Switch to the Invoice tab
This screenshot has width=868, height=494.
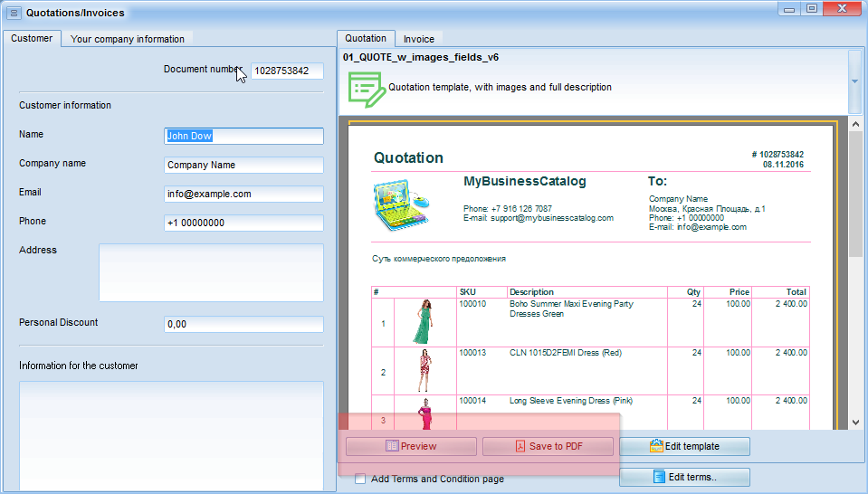(x=418, y=39)
